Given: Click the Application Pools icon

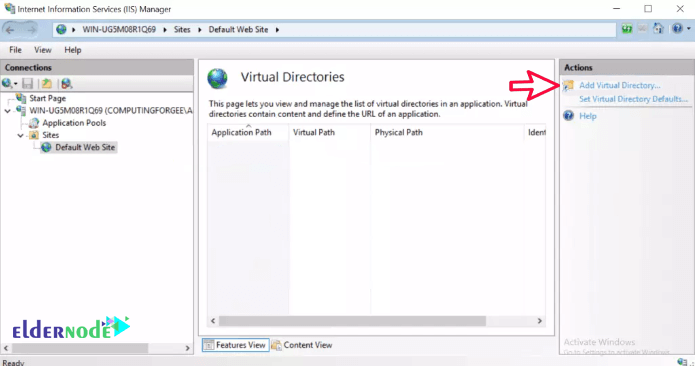Looking at the screenshot, I should point(34,123).
